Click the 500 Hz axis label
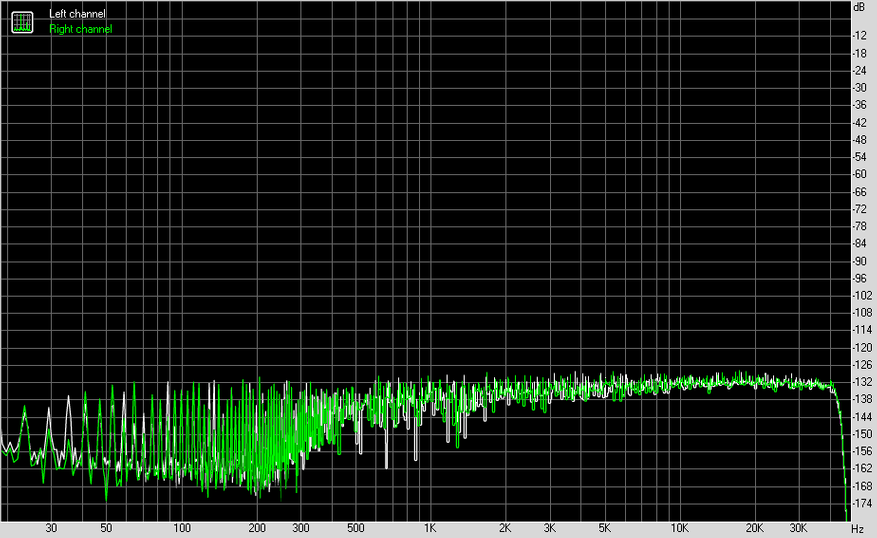The image size is (877, 538). pyautogui.click(x=356, y=528)
